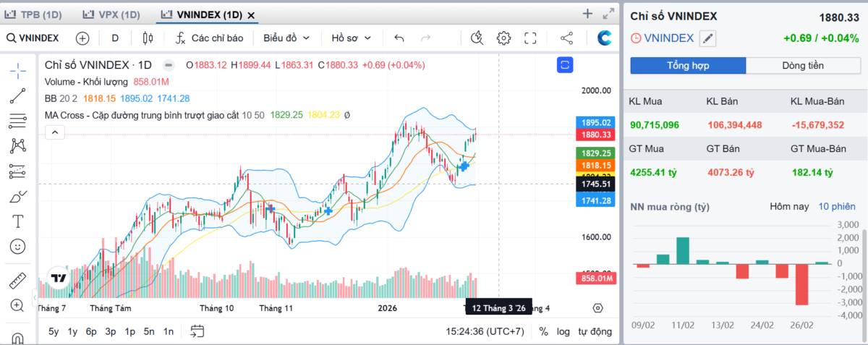
Task: Open the Fibonacci retracement tools
Action: [x=18, y=120]
